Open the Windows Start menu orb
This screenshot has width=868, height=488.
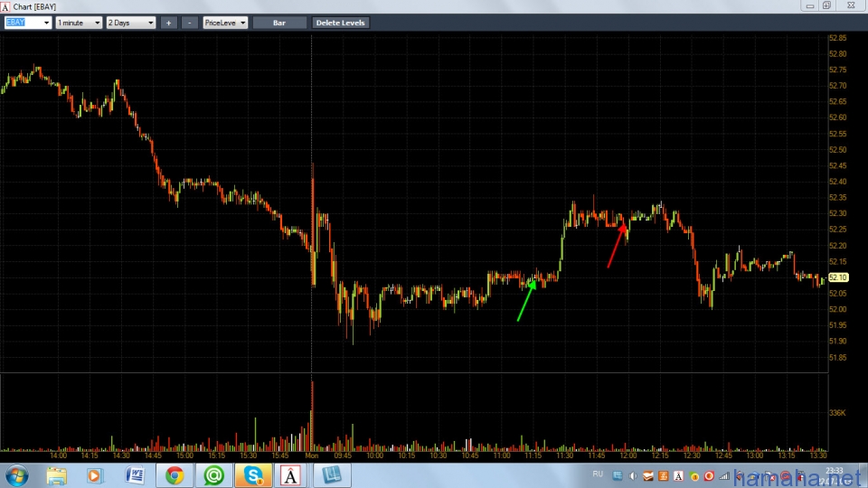pyautogui.click(x=16, y=476)
